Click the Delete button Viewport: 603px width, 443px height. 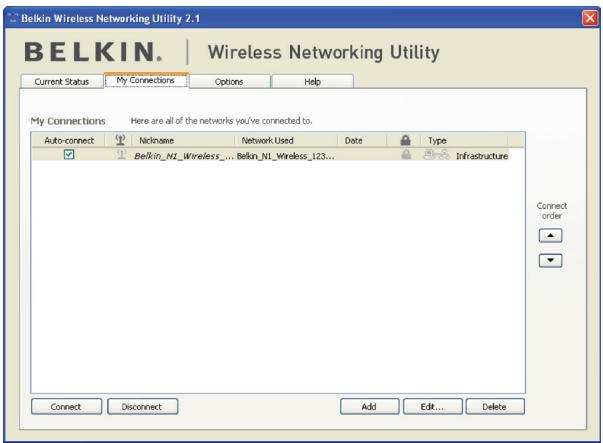(495, 406)
